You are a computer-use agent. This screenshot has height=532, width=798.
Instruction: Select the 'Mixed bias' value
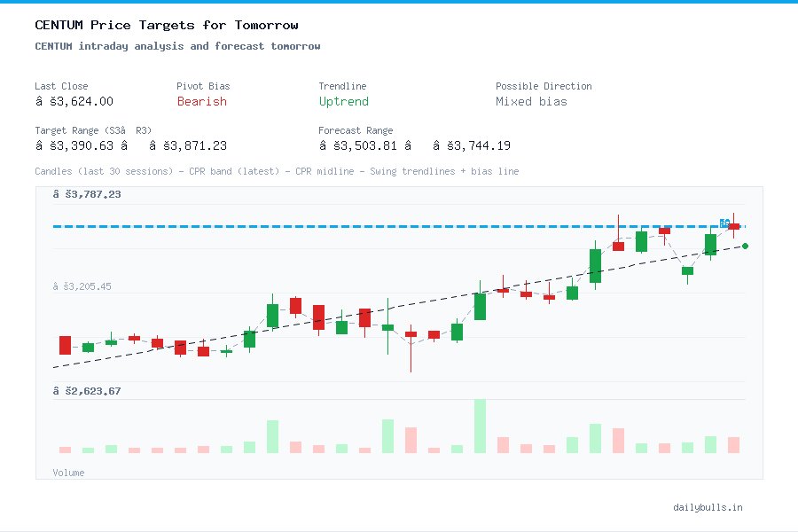pos(531,101)
